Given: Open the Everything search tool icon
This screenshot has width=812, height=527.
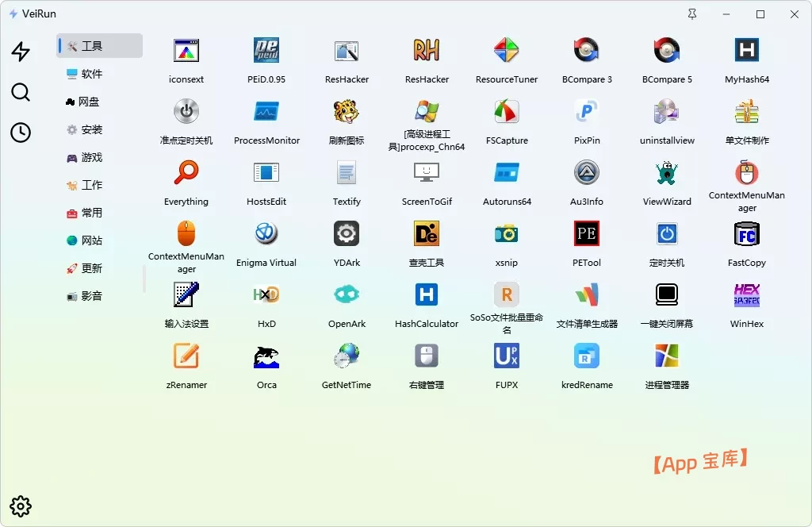Looking at the screenshot, I should coord(186,172).
